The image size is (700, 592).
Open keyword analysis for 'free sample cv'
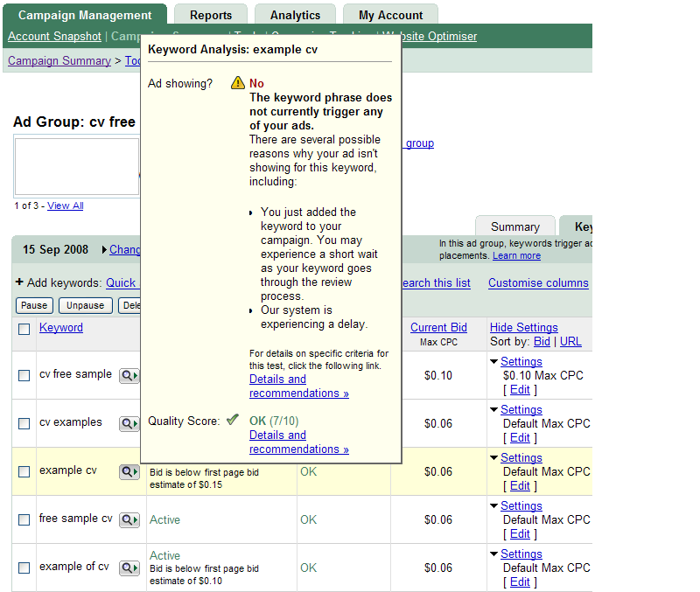[x=129, y=519]
